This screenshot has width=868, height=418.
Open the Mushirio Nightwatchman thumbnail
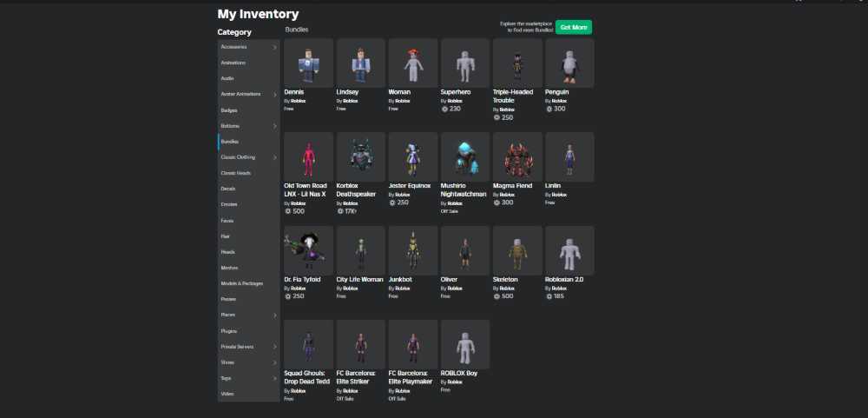465,157
